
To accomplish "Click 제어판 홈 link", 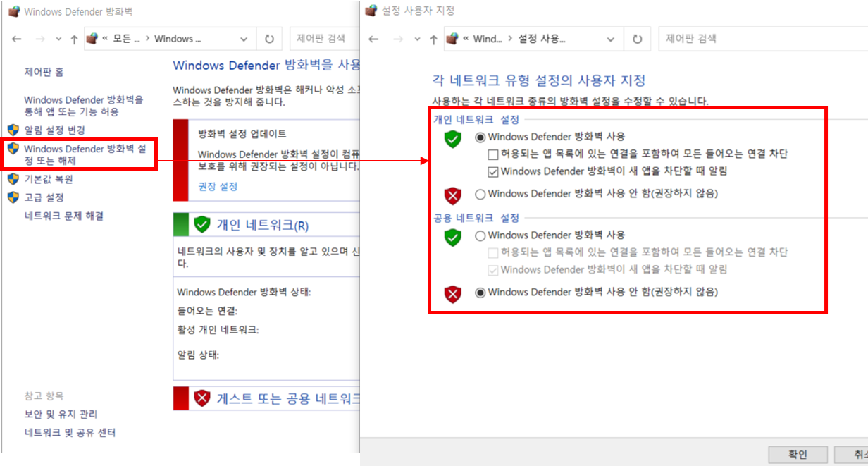I will [44, 72].
